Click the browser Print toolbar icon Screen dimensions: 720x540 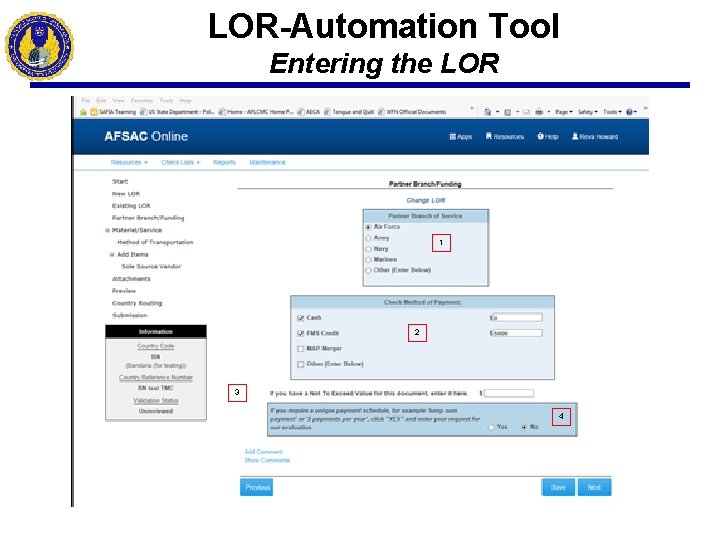click(539, 112)
